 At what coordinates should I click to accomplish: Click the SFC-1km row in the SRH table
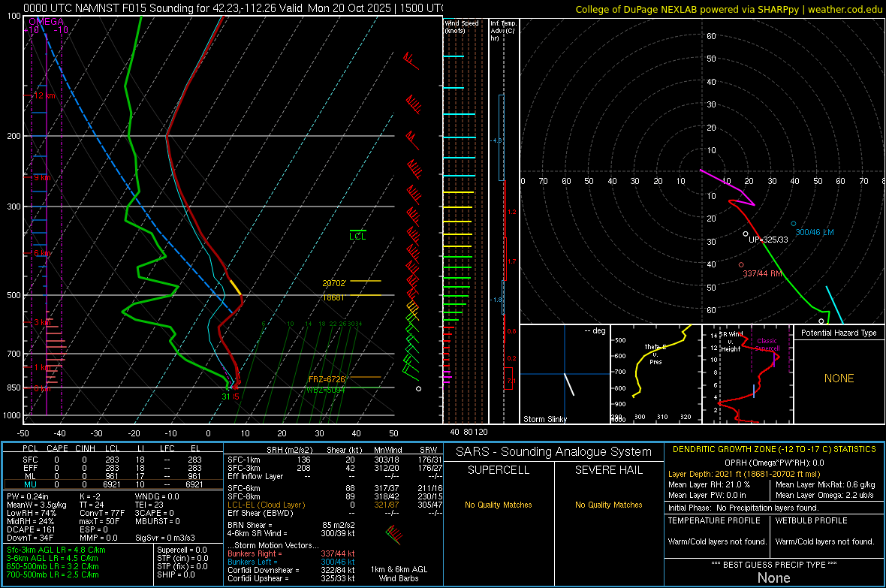tap(335, 460)
